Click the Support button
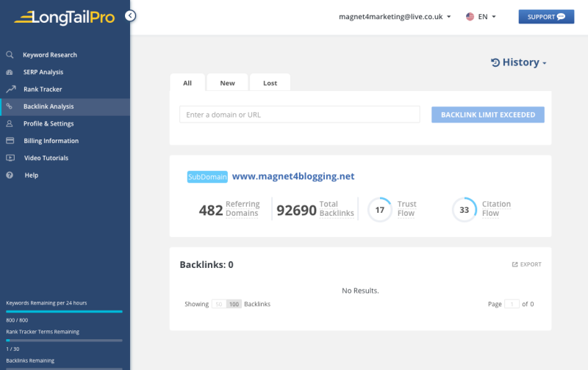 pyautogui.click(x=546, y=16)
